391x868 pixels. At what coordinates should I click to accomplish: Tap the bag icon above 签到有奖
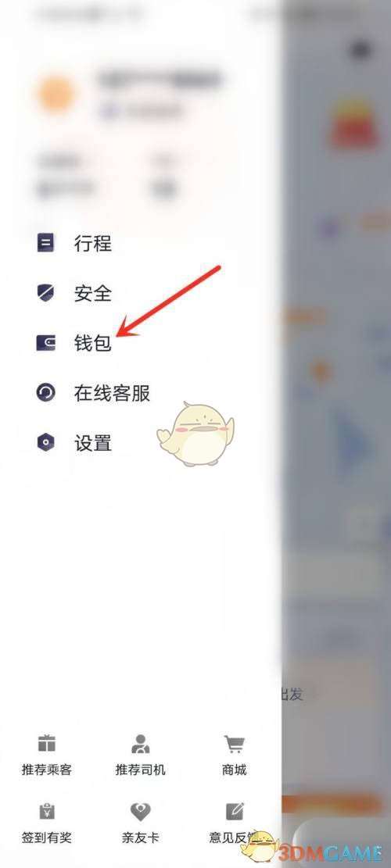point(46,812)
